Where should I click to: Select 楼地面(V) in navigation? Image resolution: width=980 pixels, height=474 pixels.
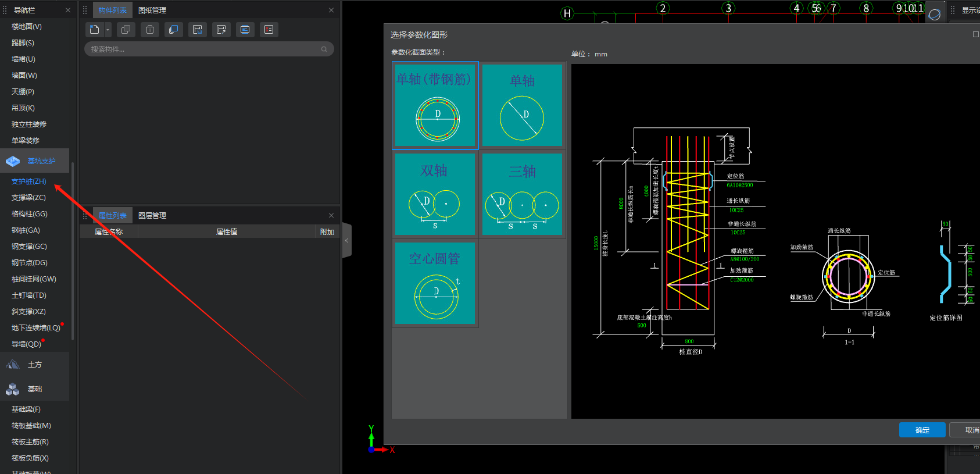pos(27,27)
